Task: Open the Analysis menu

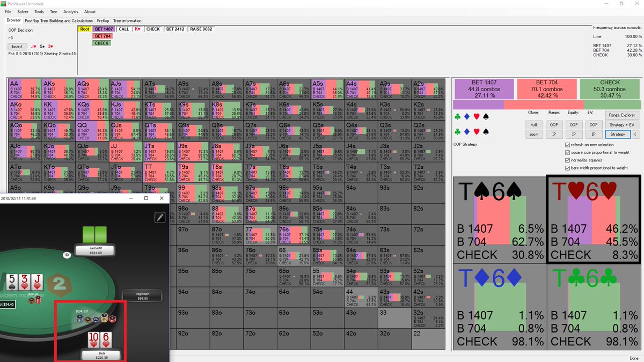Action: (71, 11)
